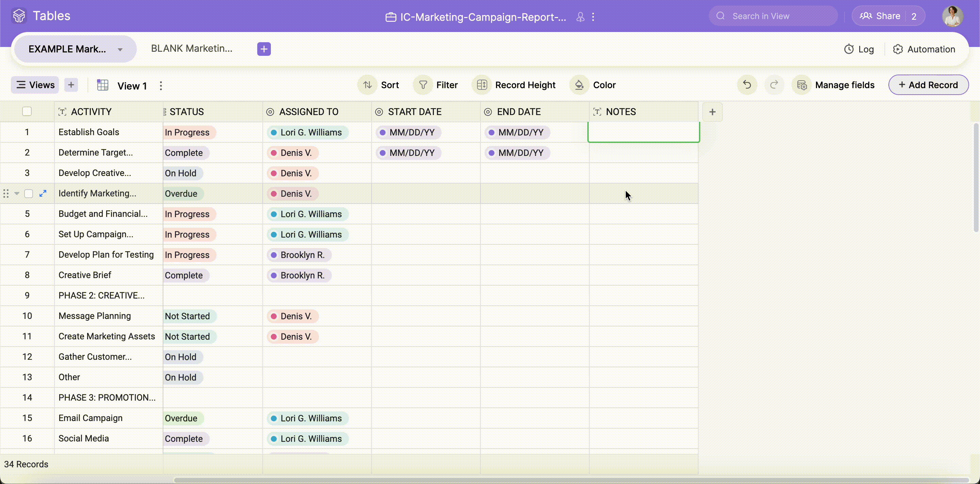Open View 1 three-dot options menu

[x=161, y=86]
